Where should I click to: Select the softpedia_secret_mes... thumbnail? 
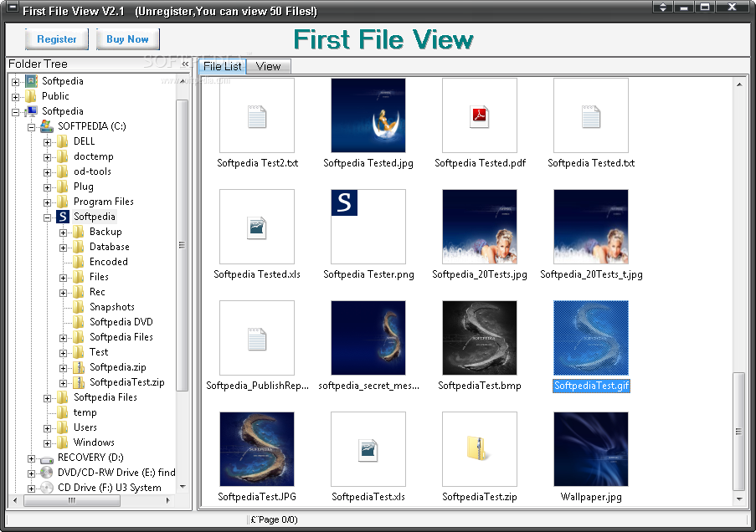[368, 338]
